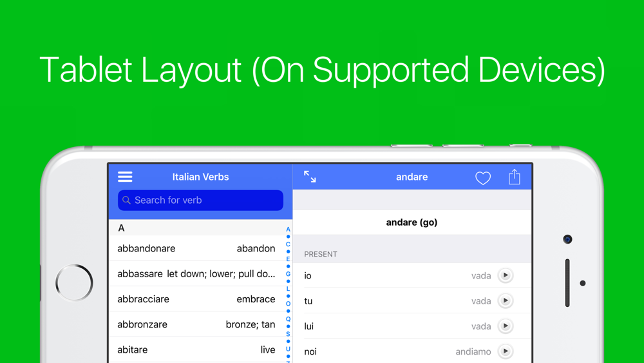Tap the magnifier icon in search

click(126, 201)
